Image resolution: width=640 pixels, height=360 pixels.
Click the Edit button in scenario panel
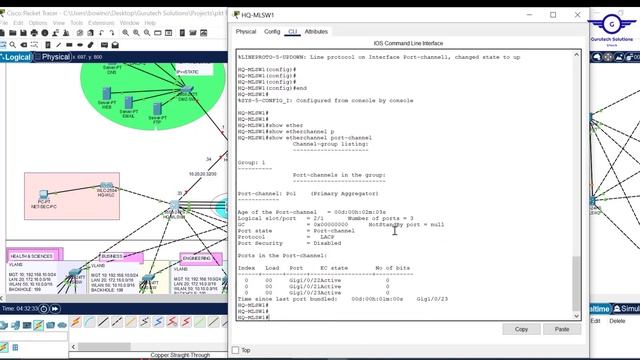point(596,321)
